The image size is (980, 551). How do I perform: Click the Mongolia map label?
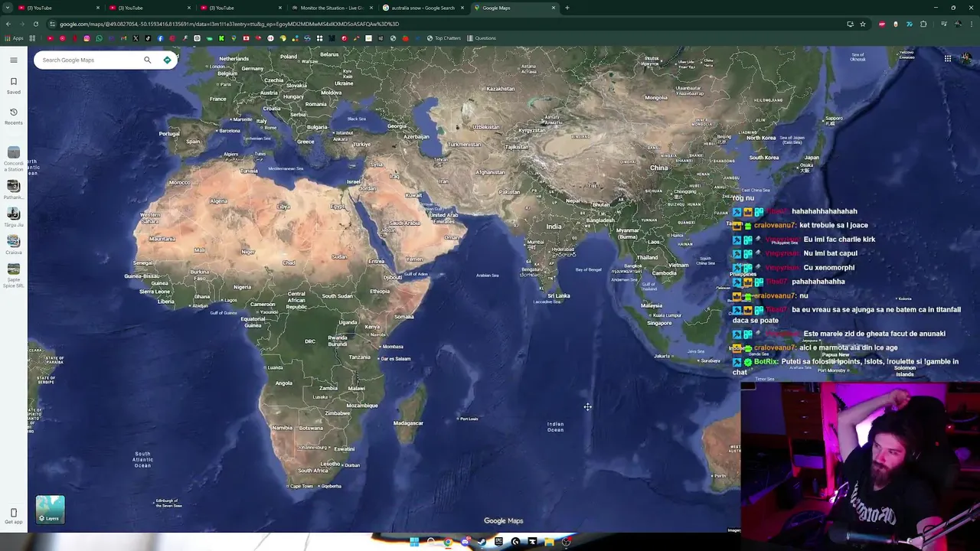pyautogui.click(x=655, y=98)
